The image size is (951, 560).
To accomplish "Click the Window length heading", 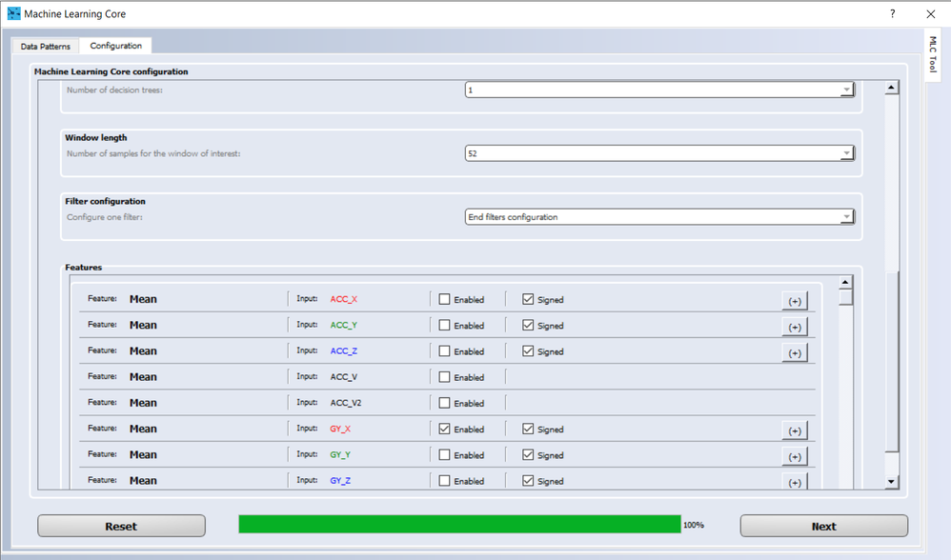I will click(x=96, y=137).
